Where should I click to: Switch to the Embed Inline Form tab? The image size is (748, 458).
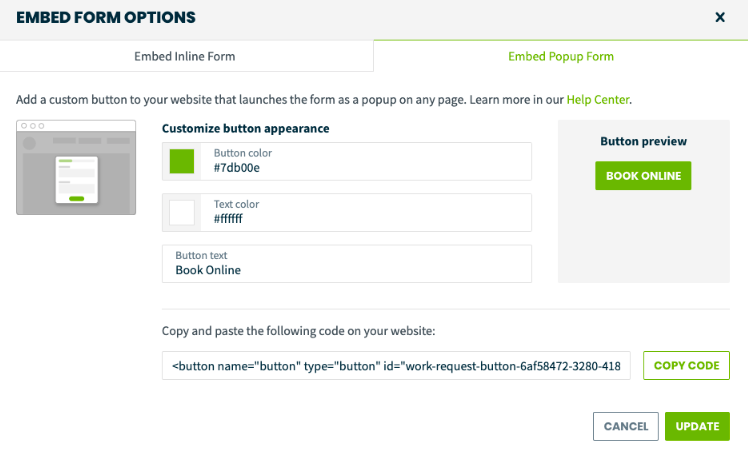[187, 56]
